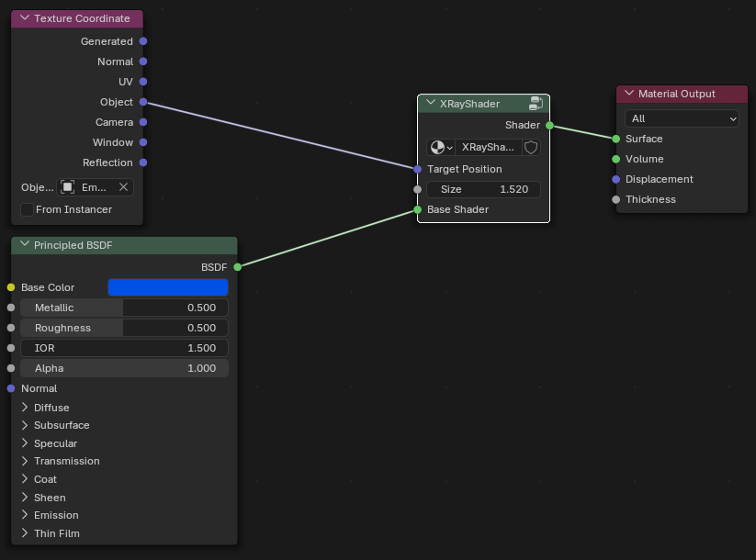Open the node tree browse icon in XRayShader

(x=442, y=147)
